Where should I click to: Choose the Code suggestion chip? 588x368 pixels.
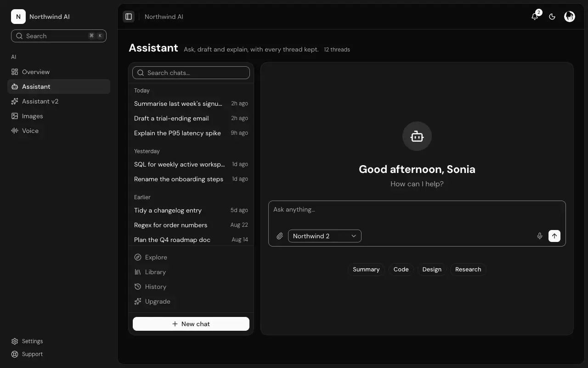point(401,270)
